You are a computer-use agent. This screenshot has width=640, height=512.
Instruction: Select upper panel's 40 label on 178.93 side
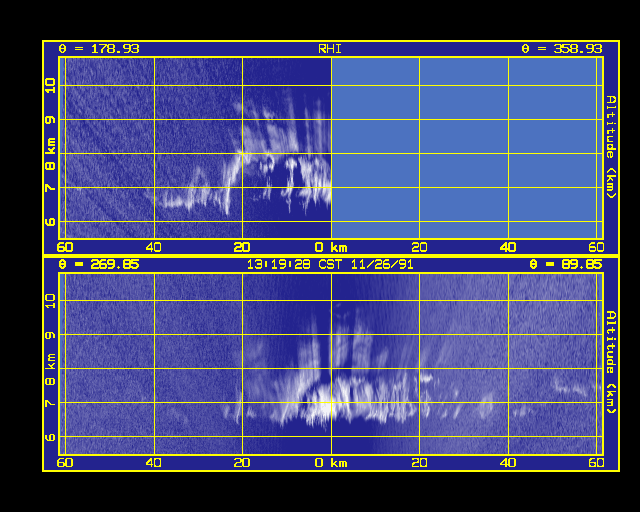pyautogui.click(x=154, y=247)
